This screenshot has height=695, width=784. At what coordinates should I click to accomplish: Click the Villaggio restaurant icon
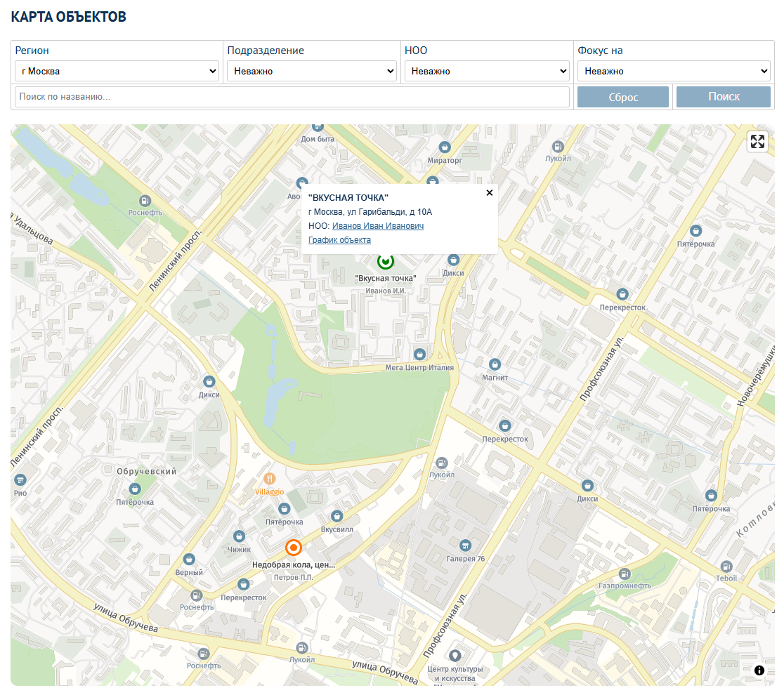click(270, 479)
